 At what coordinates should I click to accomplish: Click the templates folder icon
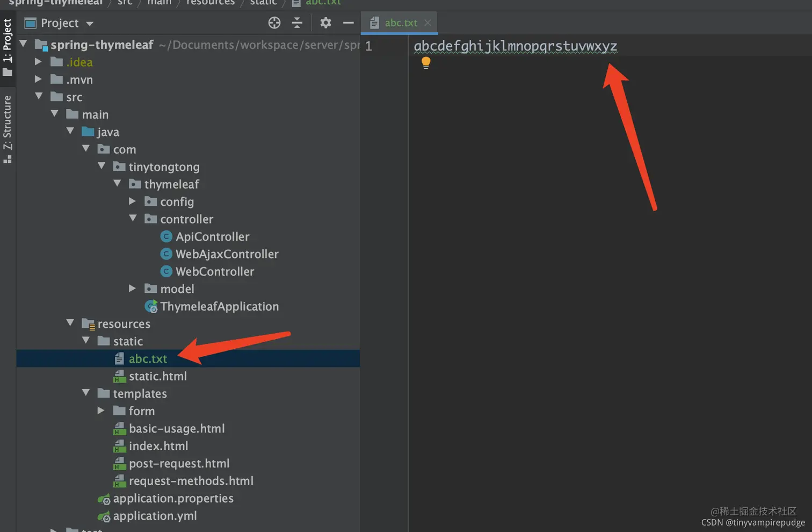pyautogui.click(x=104, y=393)
